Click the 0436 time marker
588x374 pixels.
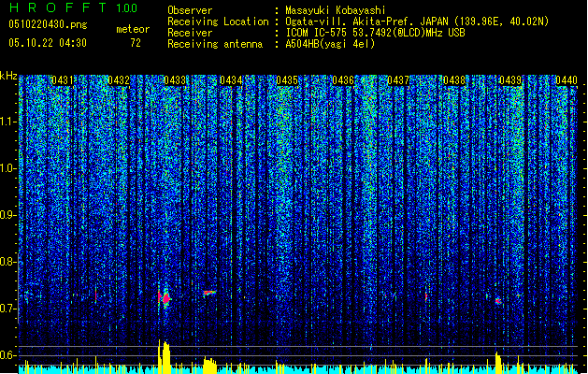coord(343,80)
